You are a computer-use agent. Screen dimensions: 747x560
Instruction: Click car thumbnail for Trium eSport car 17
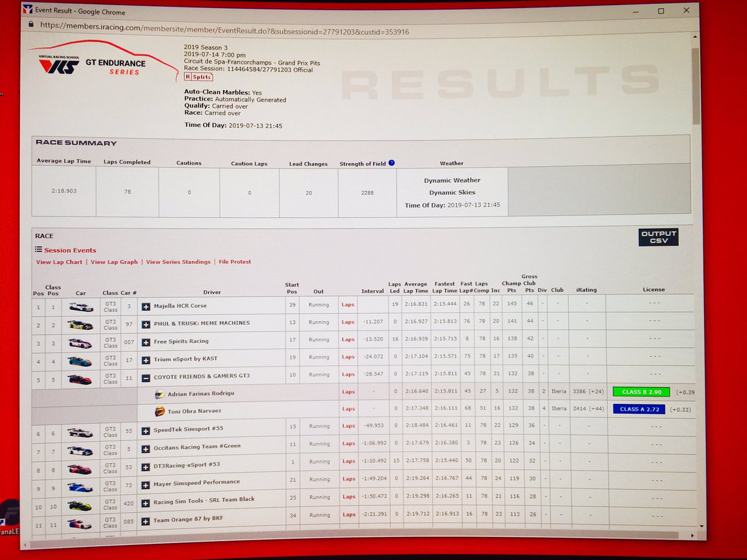pos(80,361)
